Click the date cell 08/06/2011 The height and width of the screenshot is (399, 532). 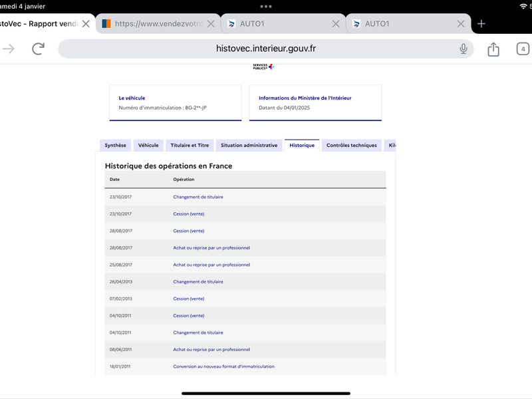[x=120, y=350]
